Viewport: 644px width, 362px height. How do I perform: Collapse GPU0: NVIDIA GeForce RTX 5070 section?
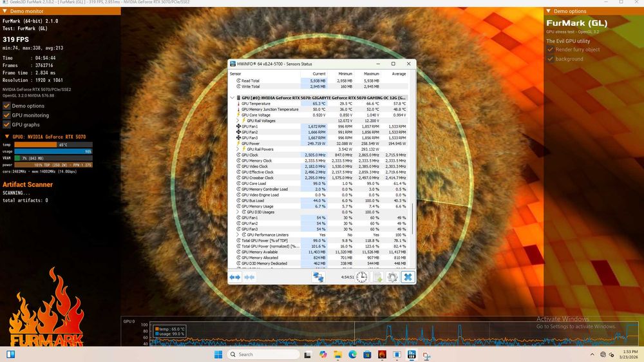click(x=7, y=137)
